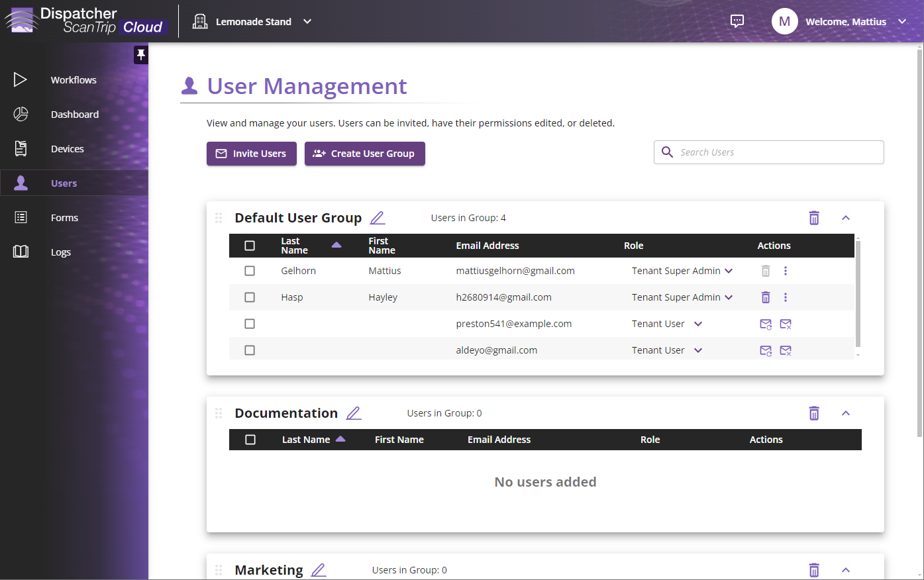Viewport: 924px width, 580px height.
Task: Check the aldeyo@gmail.com row checkbox
Action: [250, 350]
